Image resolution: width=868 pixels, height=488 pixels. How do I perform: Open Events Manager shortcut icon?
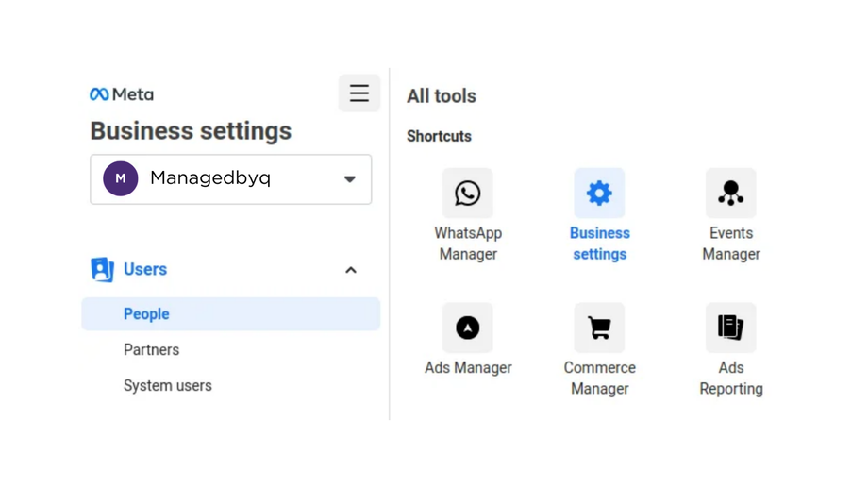(x=730, y=194)
